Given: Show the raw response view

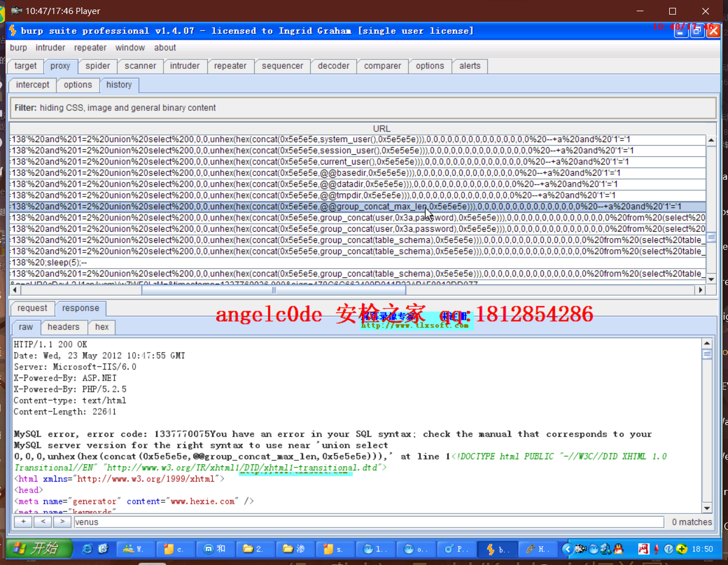Looking at the screenshot, I should pyautogui.click(x=26, y=327).
